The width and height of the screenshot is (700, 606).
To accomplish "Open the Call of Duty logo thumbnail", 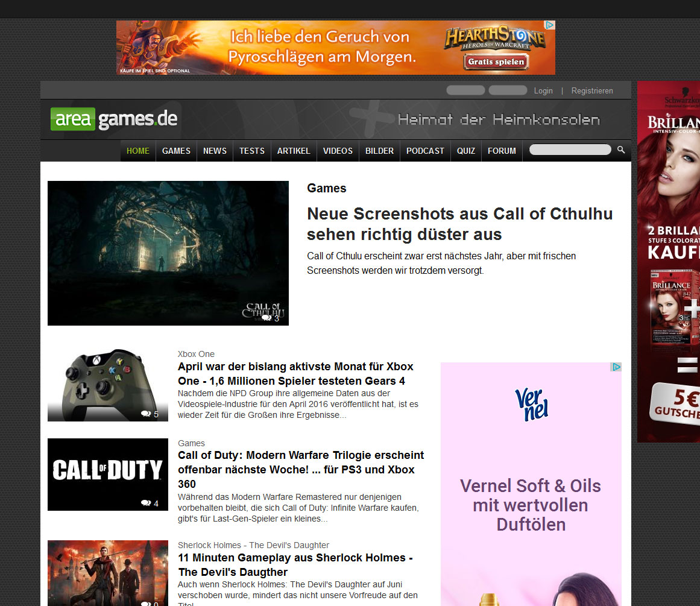I will [x=108, y=475].
